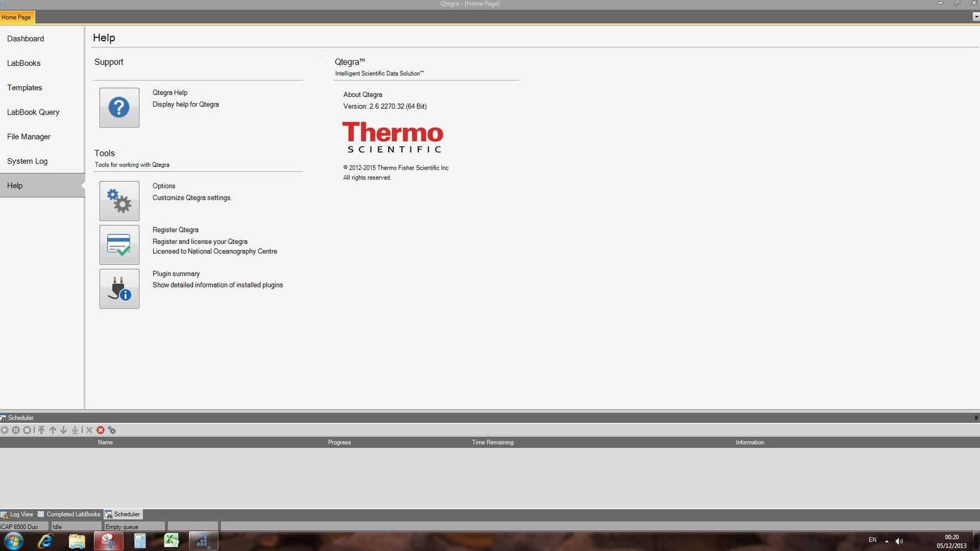
Task: Select Help in the sidebar
Action: 42,185
